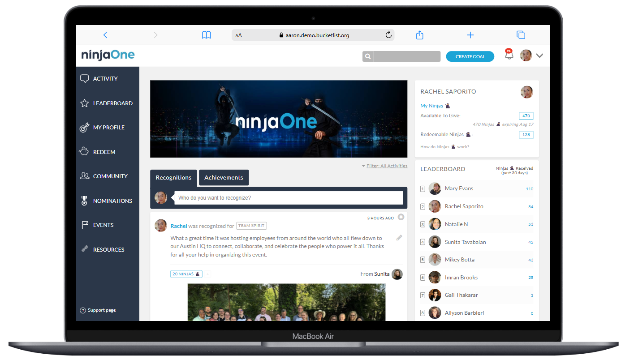
Task: Open Rachel's name link in post
Action: click(179, 226)
